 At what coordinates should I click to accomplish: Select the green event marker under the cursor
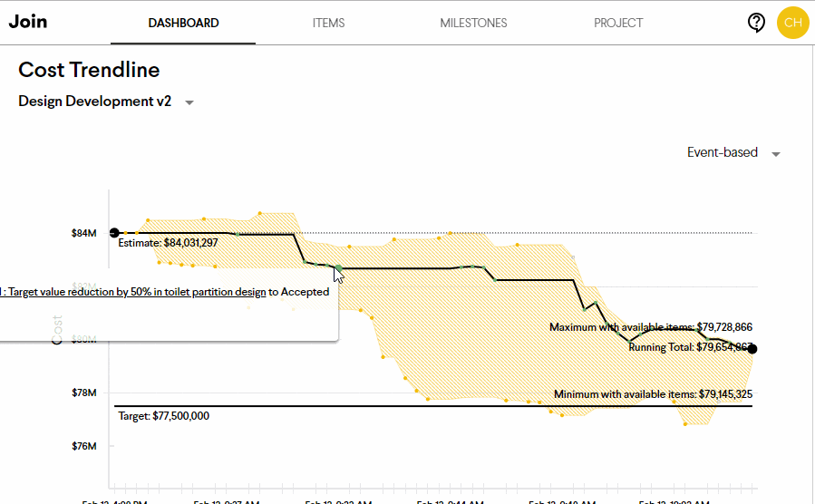click(338, 267)
